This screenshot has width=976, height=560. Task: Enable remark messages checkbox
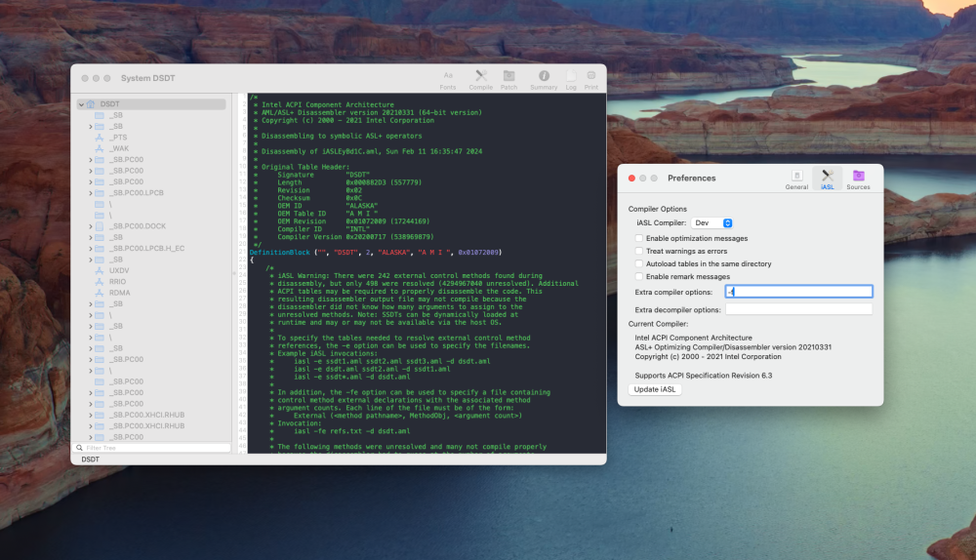point(638,277)
